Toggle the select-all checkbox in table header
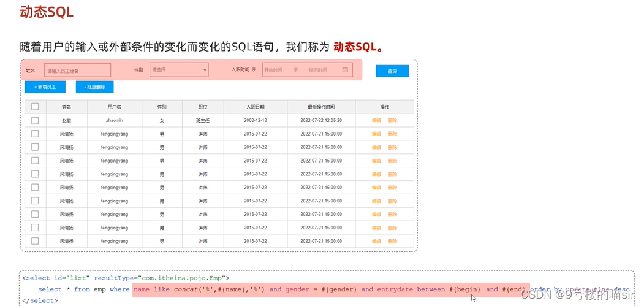 (35, 107)
